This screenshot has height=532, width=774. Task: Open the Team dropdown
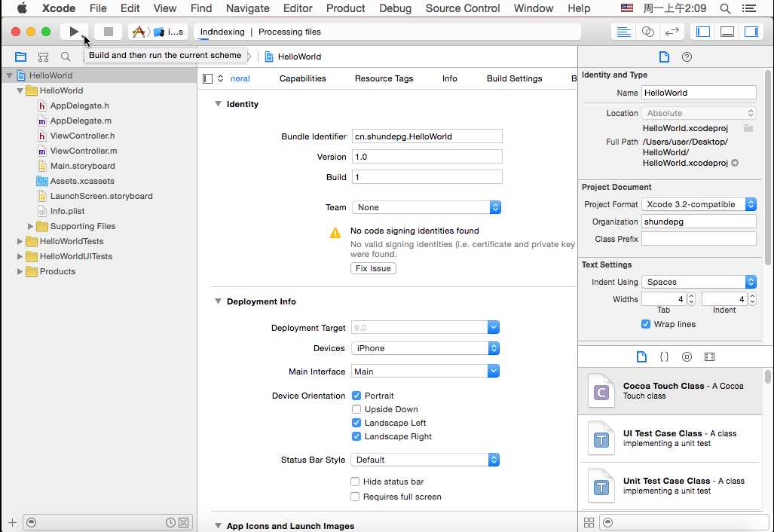click(427, 207)
